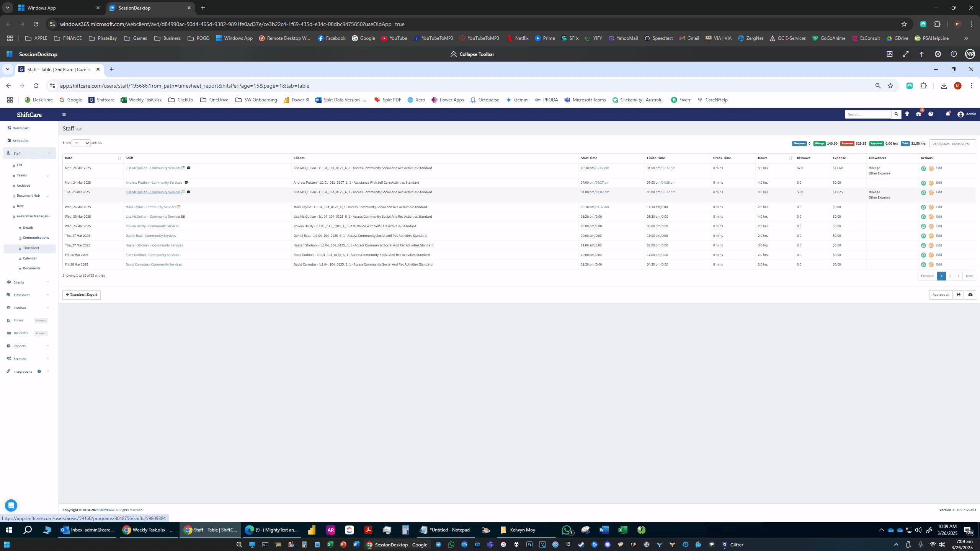Open the help question mark icon
Image resolution: width=980 pixels, height=551 pixels.
click(x=931, y=114)
